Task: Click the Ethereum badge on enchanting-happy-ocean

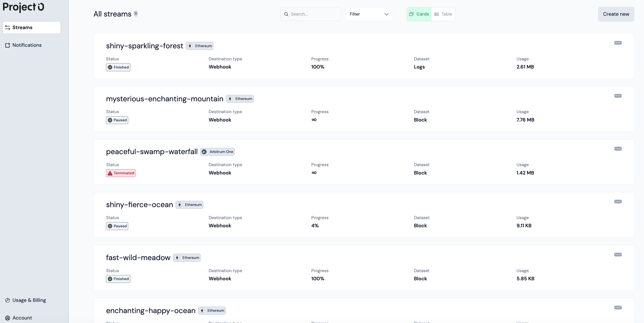Action: click(x=212, y=311)
